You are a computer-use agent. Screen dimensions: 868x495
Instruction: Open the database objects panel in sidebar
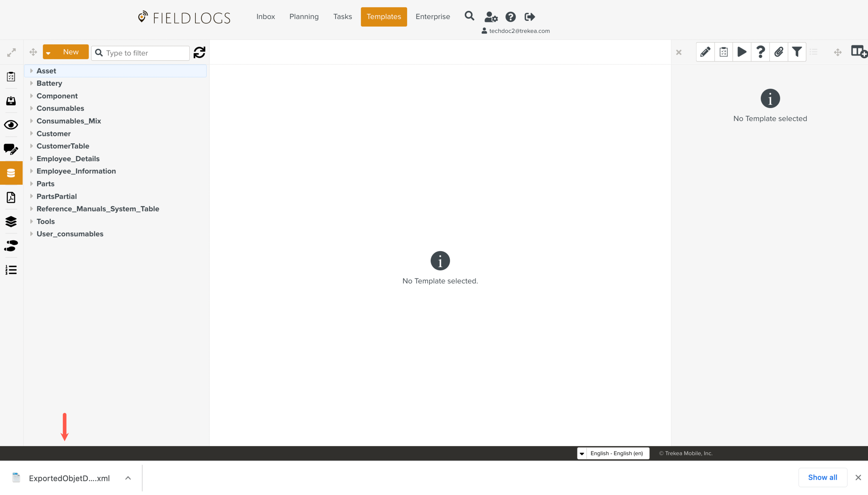coord(11,172)
